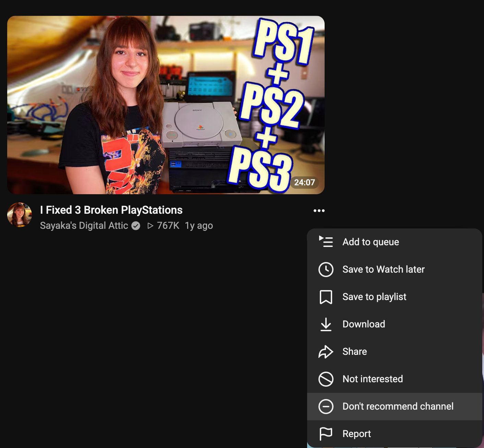This screenshot has height=448, width=484.
Task: Open the video titled I Fixed 3 Broken PlayStations
Action: tap(111, 210)
